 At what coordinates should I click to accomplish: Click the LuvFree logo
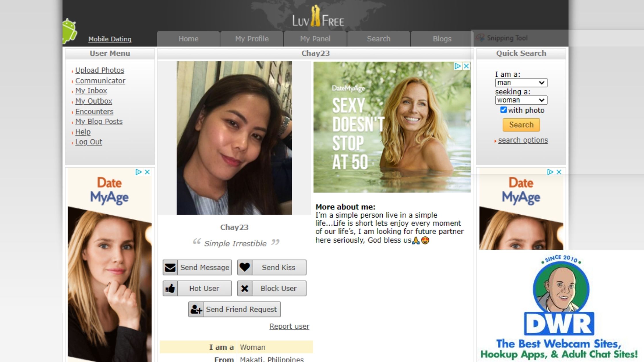tap(318, 17)
